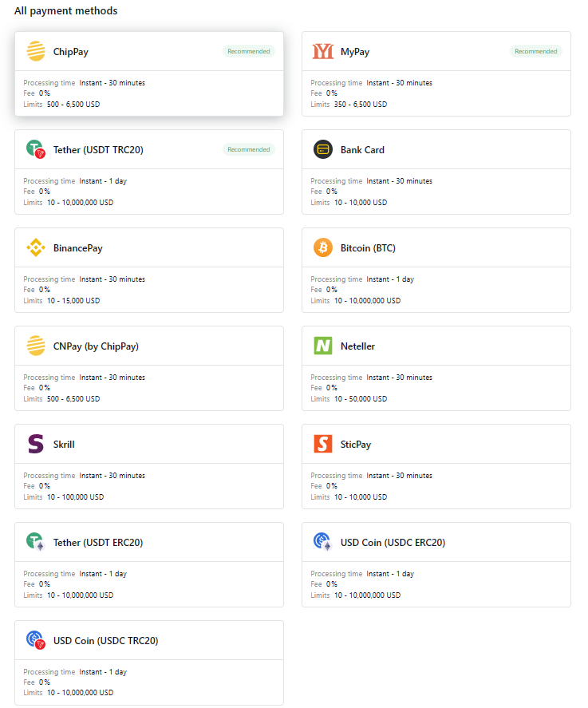Click the USD Coin USDC TRC20 icon
Screen dimensions: 588x708
pyautogui.click(x=36, y=640)
